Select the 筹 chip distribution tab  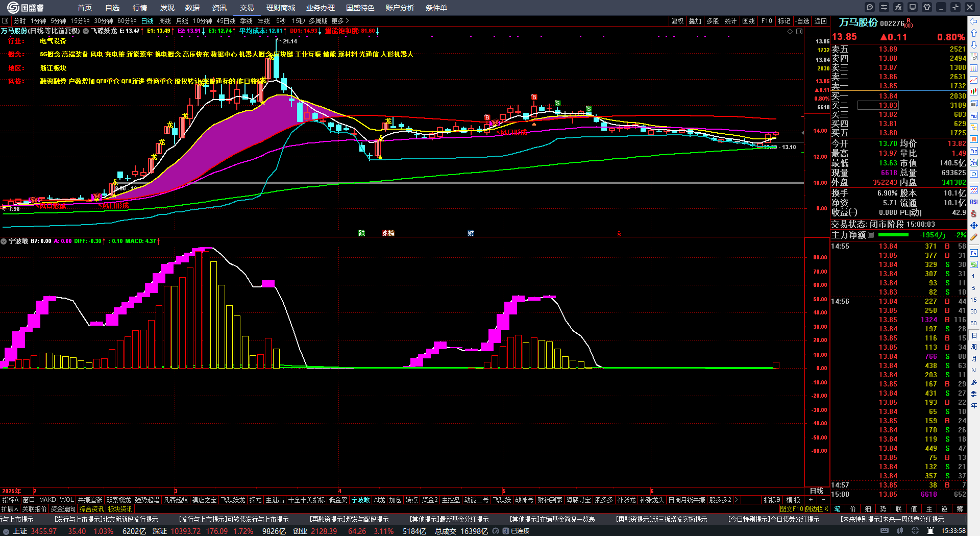click(960, 509)
